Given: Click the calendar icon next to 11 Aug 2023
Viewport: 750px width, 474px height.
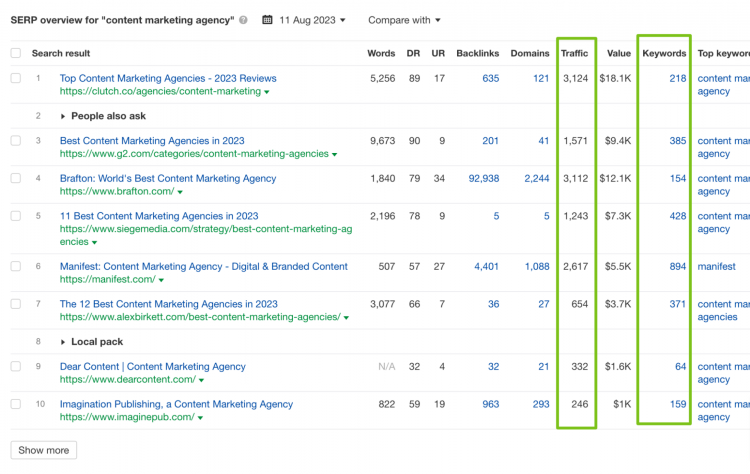Looking at the screenshot, I should click(269, 20).
